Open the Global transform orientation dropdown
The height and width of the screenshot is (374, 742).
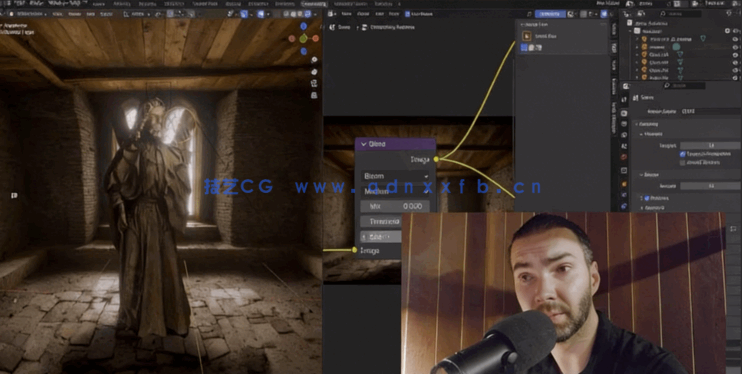point(138,14)
